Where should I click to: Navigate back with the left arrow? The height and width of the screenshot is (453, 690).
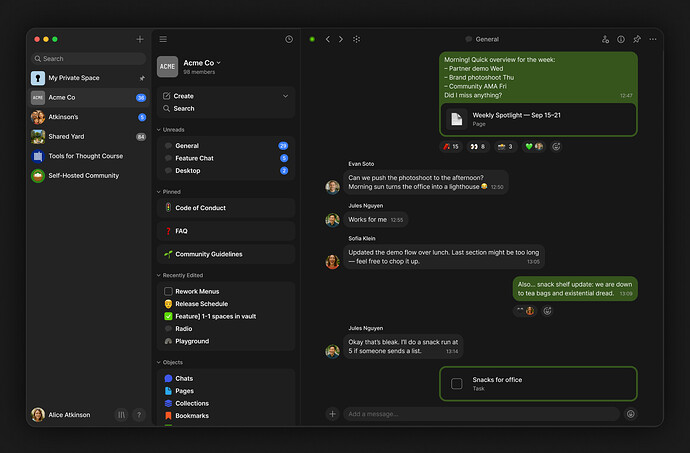[328, 39]
